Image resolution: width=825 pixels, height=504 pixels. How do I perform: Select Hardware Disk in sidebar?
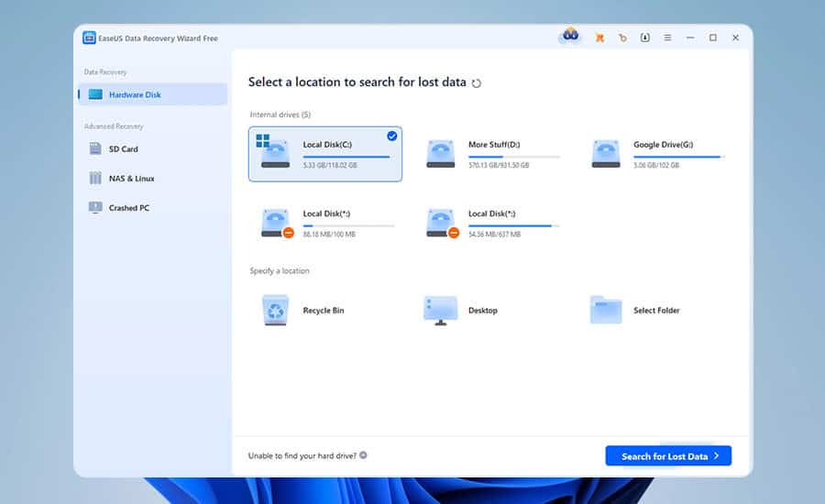click(152, 94)
